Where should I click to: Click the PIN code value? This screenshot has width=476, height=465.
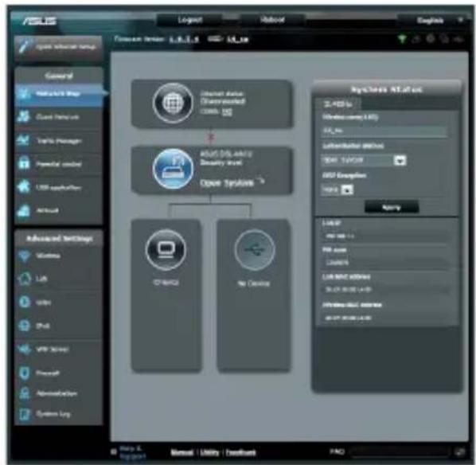(x=337, y=263)
